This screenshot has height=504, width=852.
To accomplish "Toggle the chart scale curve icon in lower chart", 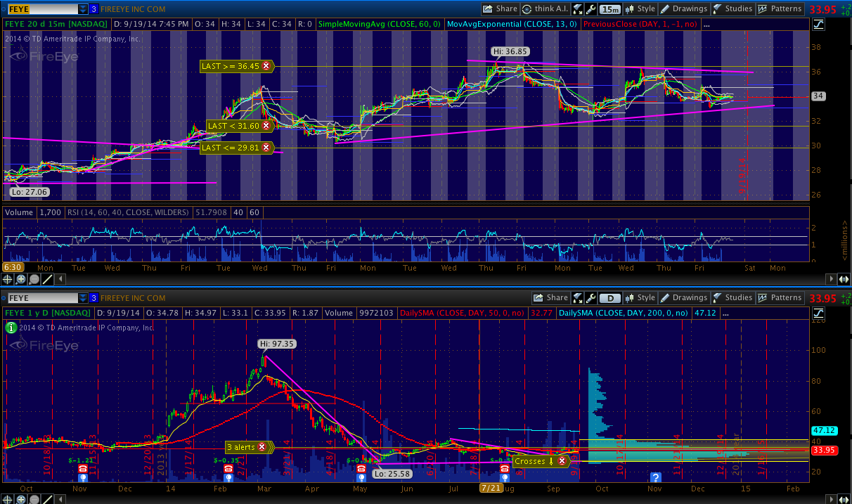I will [819, 313].
